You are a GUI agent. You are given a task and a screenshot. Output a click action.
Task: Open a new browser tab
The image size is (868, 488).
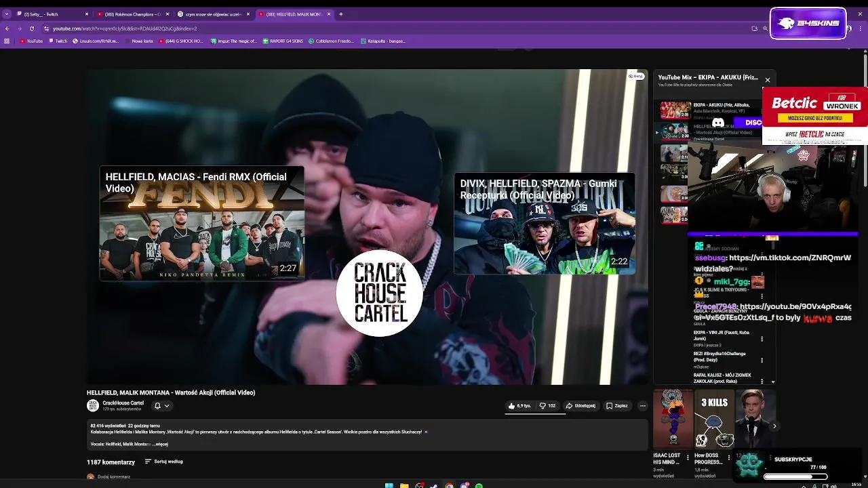(341, 14)
